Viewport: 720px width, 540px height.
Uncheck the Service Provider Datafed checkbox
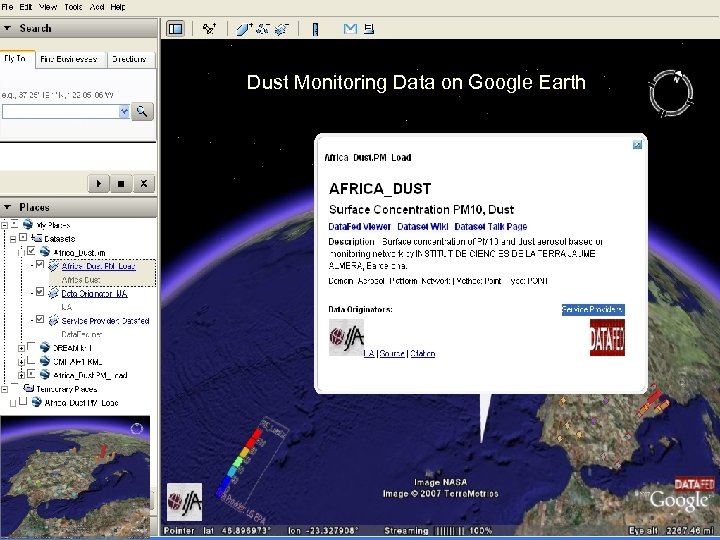point(40,319)
